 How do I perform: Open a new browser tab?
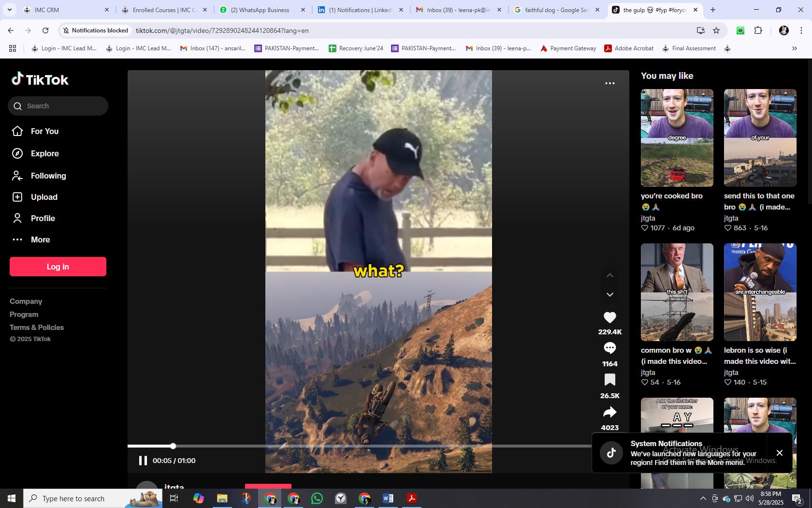click(x=713, y=10)
